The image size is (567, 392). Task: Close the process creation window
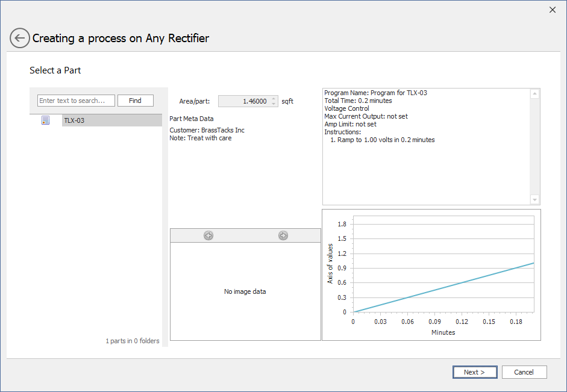tap(553, 10)
